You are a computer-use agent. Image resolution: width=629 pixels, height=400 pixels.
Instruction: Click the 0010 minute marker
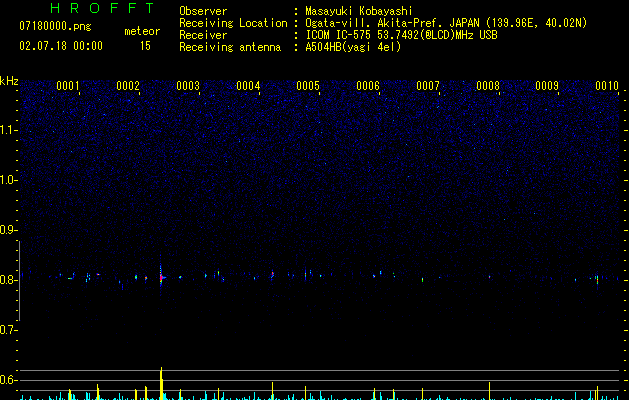[x=607, y=86]
